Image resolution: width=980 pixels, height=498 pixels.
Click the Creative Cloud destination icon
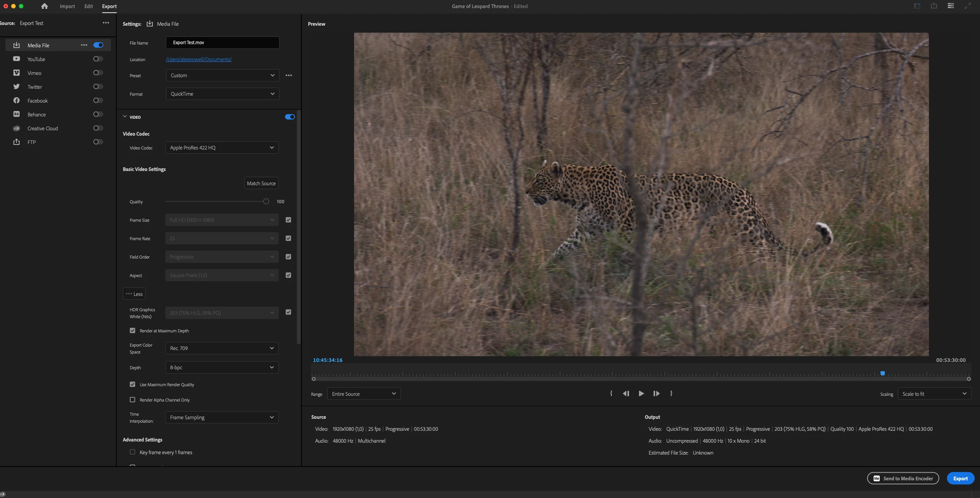coord(17,128)
